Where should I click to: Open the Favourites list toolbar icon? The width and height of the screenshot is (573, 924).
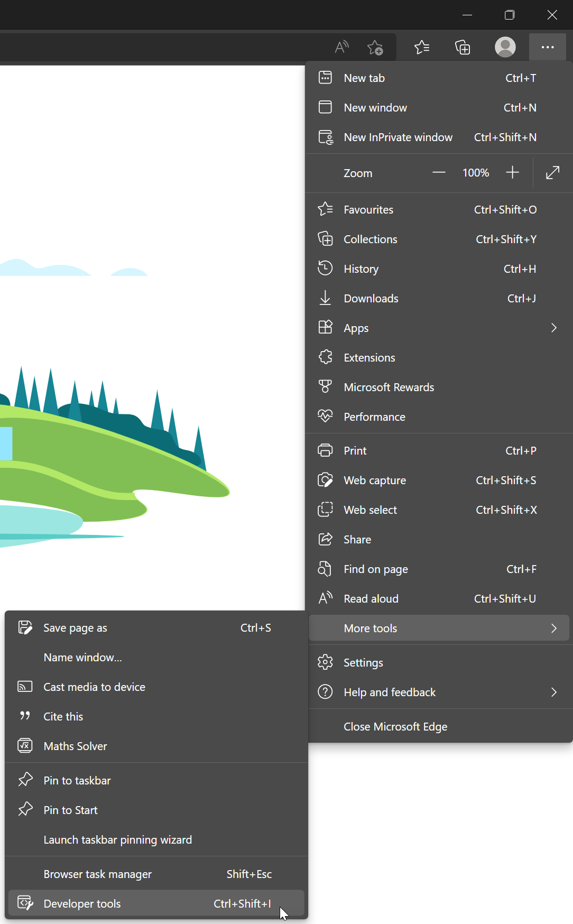(x=422, y=47)
